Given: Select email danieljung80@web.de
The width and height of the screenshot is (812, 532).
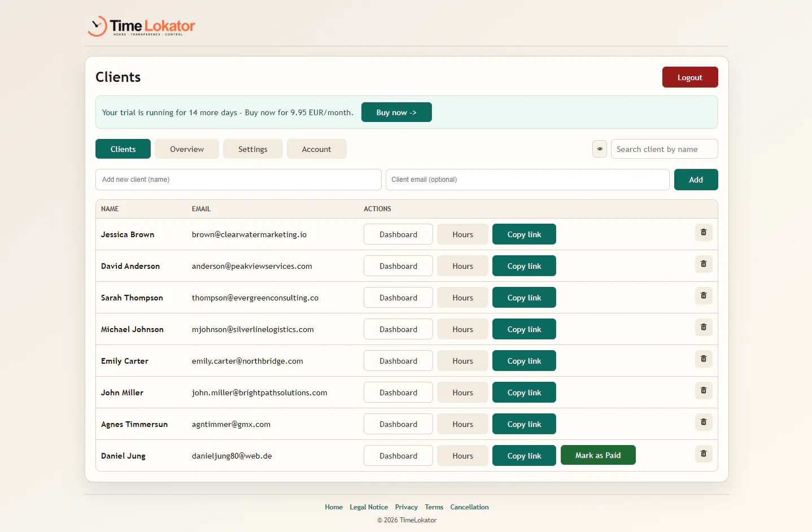Looking at the screenshot, I should point(232,456).
